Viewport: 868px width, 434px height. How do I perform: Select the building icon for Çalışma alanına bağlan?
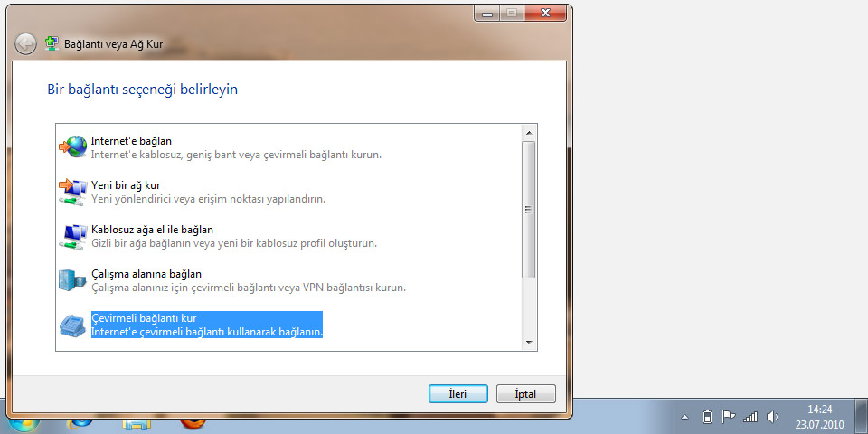(x=73, y=280)
